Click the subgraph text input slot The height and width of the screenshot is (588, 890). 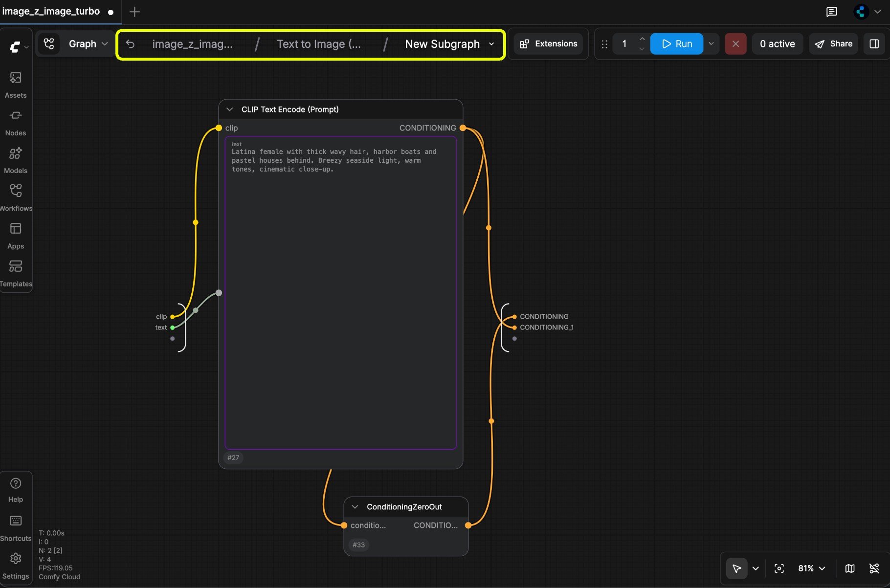172,327
